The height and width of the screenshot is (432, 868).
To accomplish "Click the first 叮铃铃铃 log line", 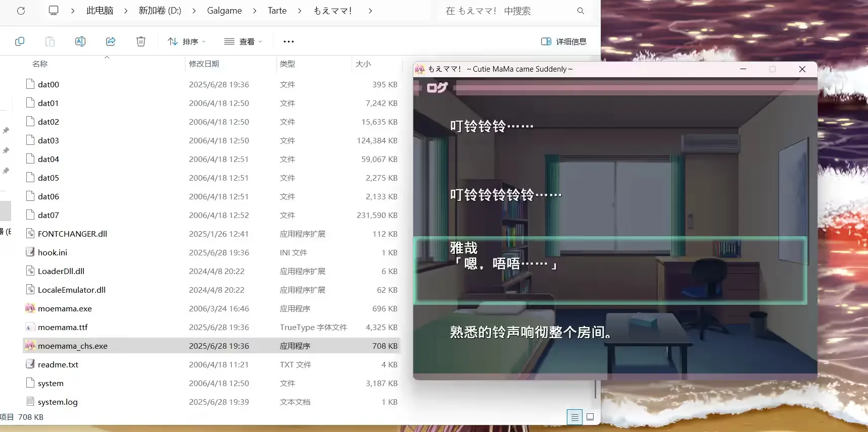I will 492,126.
